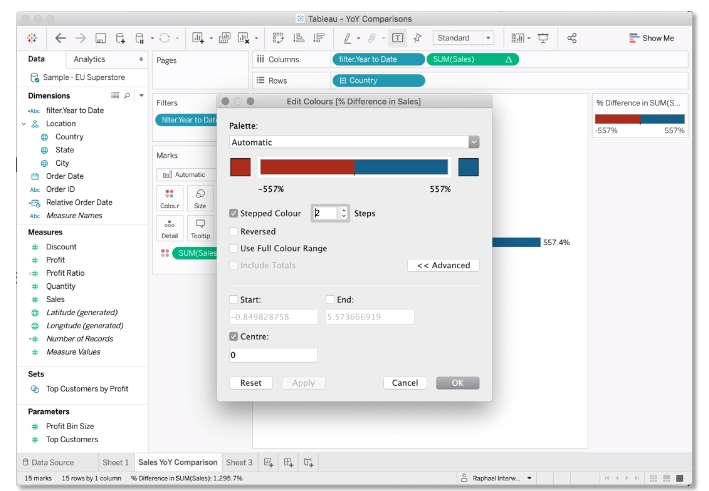The width and height of the screenshot is (709, 491).
Task: Click the fix axes pin icon
Action: [x=417, y=38]
